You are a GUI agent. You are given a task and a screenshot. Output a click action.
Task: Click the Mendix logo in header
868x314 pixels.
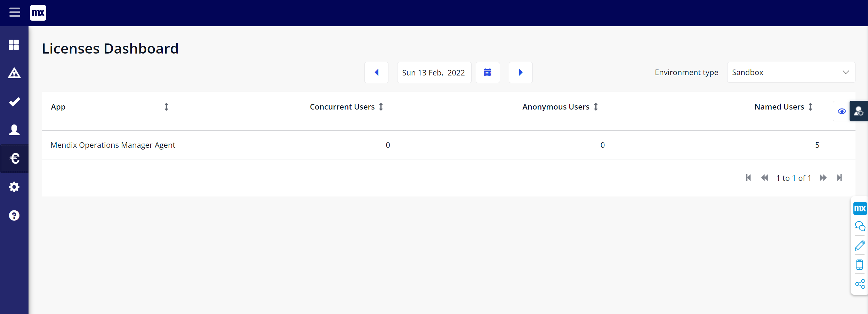pyautogui.click(x=38, y=13)
